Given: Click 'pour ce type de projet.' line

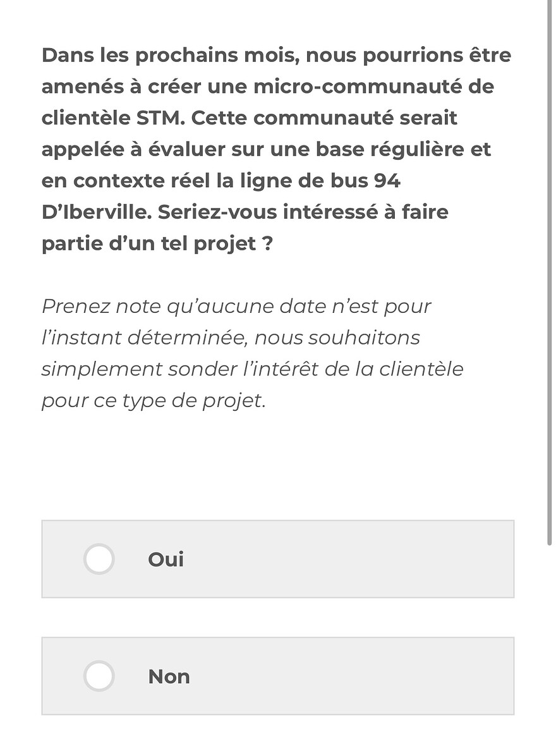Looking at the screenshot, I should [x=154, y=400].
